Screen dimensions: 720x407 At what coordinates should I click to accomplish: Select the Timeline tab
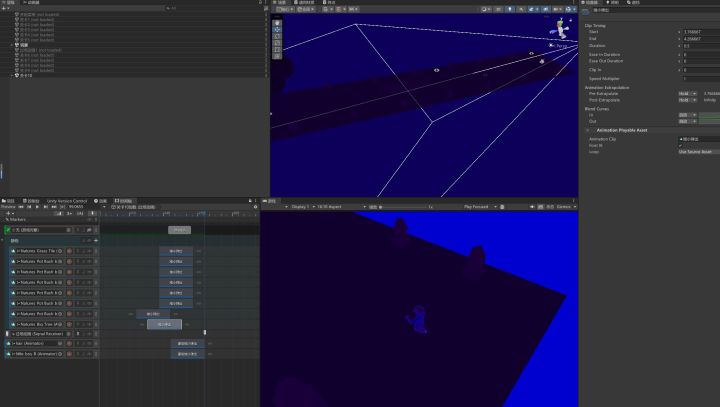[x=124, y=201]
